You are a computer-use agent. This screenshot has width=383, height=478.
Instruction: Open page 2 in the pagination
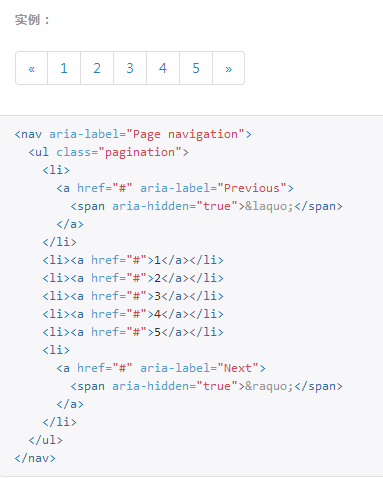point(97,68)
